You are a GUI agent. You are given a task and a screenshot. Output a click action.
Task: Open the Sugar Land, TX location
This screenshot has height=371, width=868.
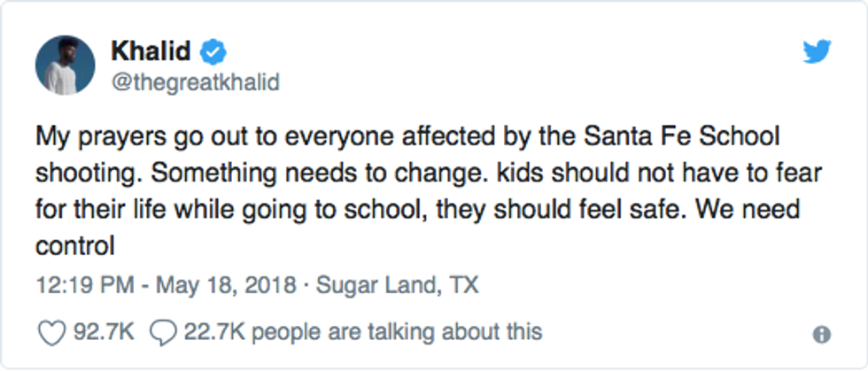tap(398, 287)
